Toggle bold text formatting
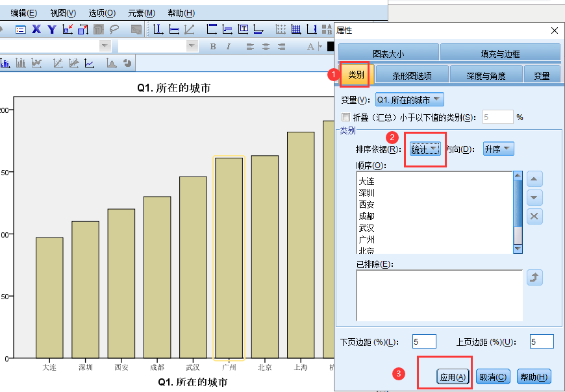Image resolution: width=565 pixels, height=392 pixels. [x=213, y=47]
